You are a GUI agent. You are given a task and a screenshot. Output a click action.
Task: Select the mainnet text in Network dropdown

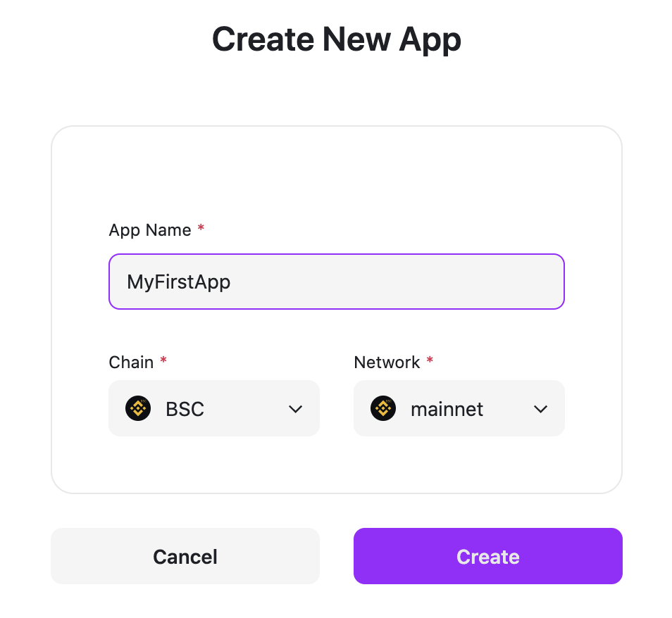447,409
